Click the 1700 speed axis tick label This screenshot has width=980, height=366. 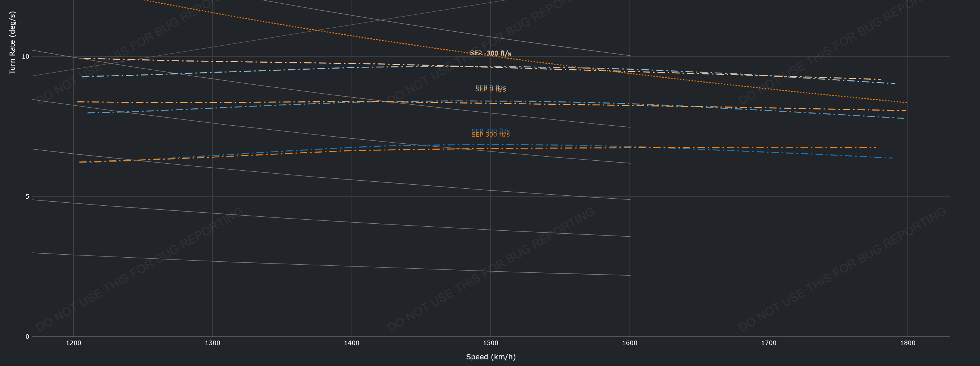(x=768, y=343)
